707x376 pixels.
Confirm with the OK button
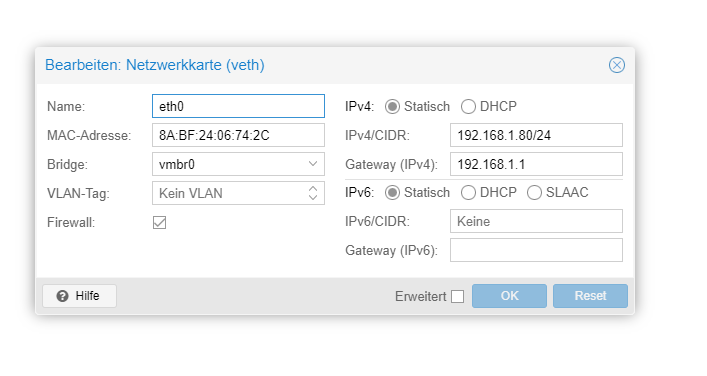pyautogui.click(x=510, y=296)
